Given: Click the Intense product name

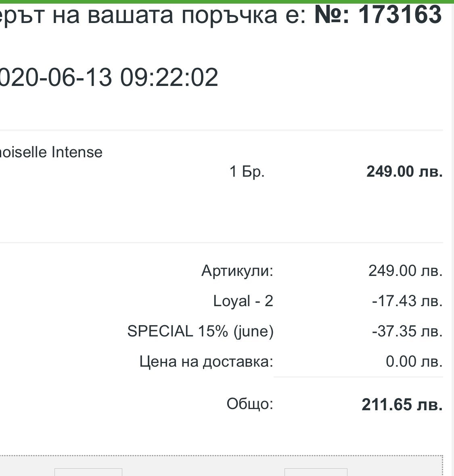Looking at the screenshot, I should coord(77,152).
